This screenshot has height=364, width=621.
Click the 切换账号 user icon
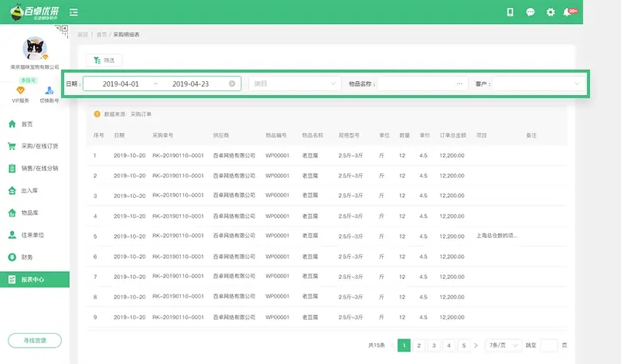coord(49,90)
